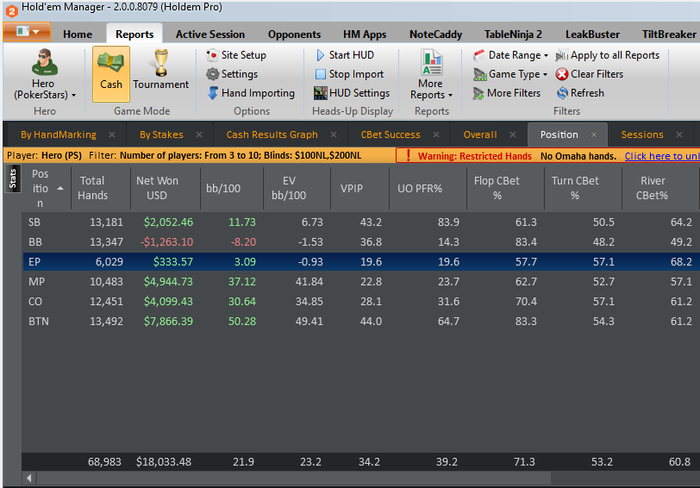700x488 pixels.
Task: Expand the More Reports dropdown arrow
Action: (x=450, y=95)
